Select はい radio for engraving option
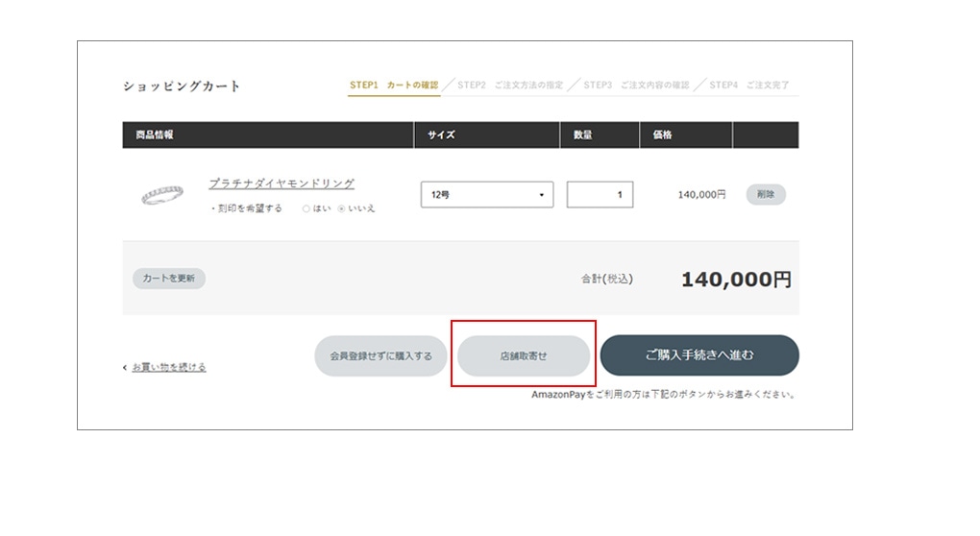The height and width of the screenshot is (536, 980). [x=306, y=208]
